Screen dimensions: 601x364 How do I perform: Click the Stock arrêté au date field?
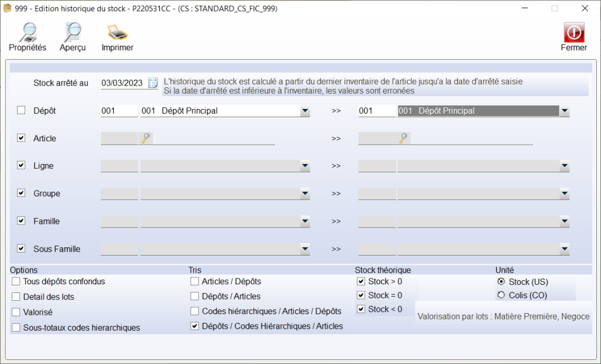pos(122,83)
